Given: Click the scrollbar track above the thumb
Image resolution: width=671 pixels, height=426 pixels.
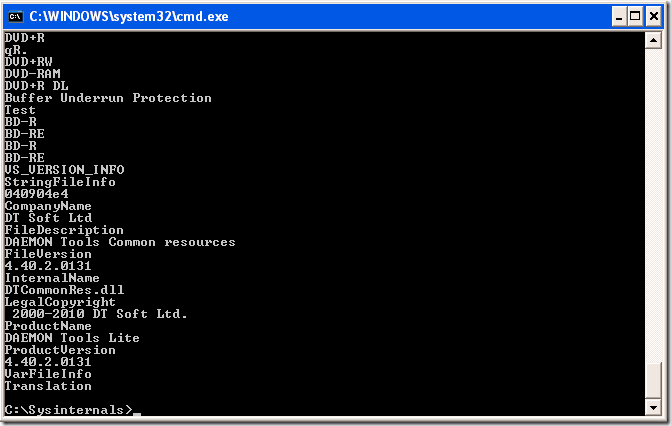Looking at the screenshot, I should [653, 200].
